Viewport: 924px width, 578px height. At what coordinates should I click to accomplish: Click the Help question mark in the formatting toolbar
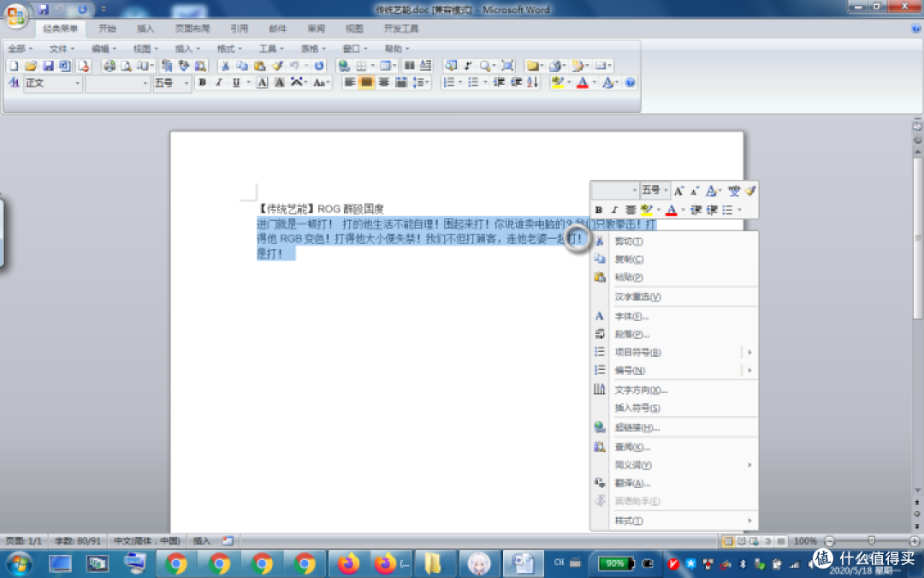[x=630, y=82]
